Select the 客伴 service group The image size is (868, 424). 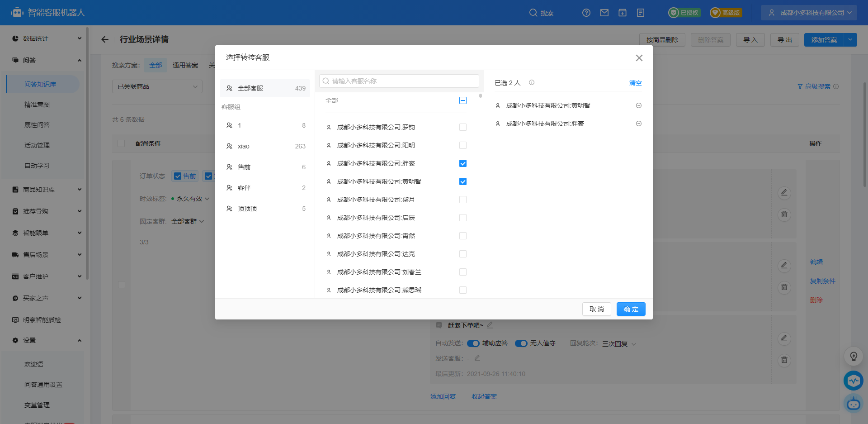click(x=265, y=188)
